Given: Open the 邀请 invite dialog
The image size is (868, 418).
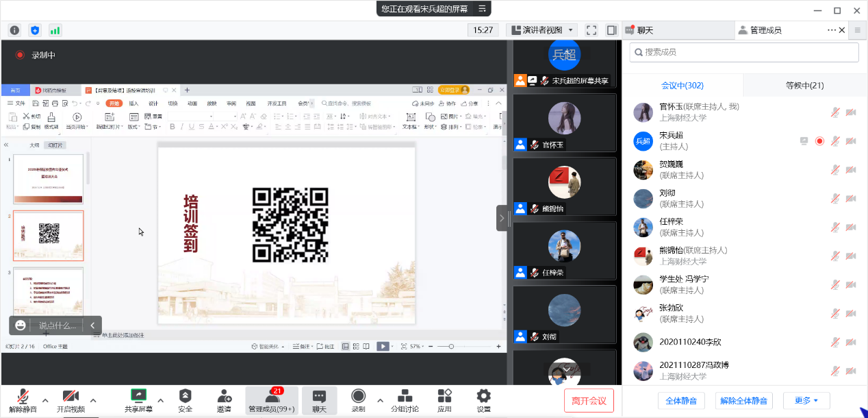Looking at the screenshot, I should (224, 400).
